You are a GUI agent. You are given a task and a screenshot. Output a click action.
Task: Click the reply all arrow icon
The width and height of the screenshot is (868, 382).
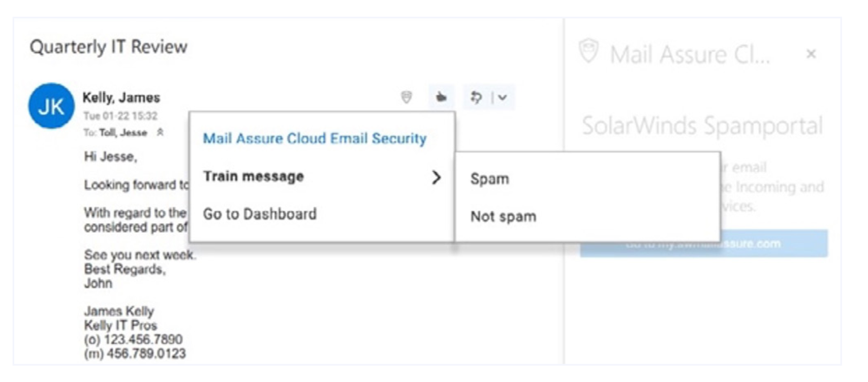pyautogui.click(x=476, y=97)
